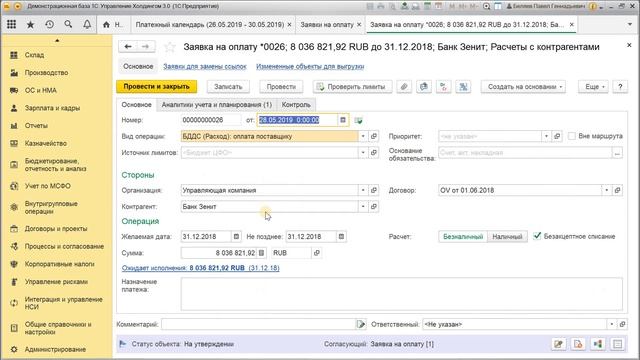This screenshot has height=360, width=640.
Task: Open Заявки для замены ссылок link
Action: pyautogui.click(x=204, y=66)
